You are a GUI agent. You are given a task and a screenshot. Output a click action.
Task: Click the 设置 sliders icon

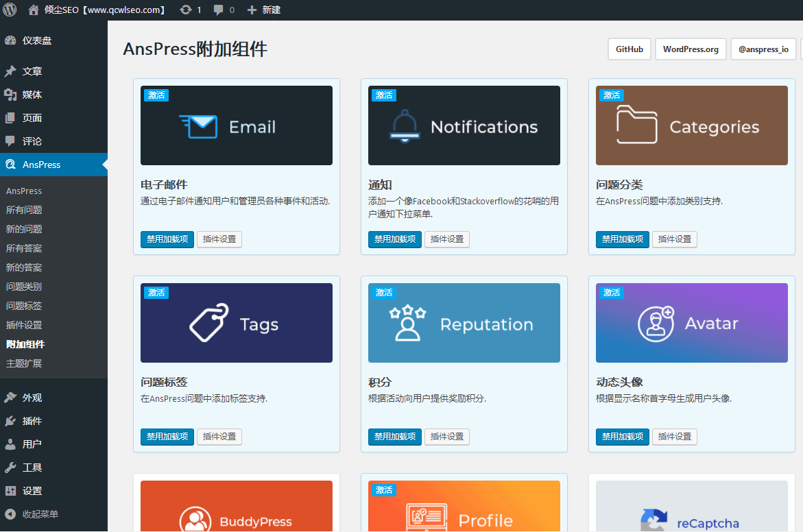tap(10, 491)
